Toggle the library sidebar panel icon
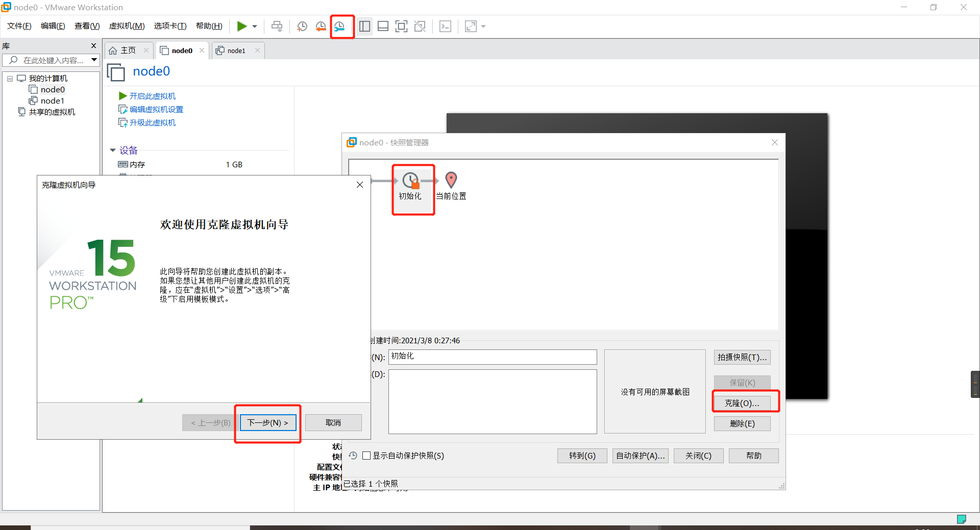The width and height of the screenshot is (980, 530). click(364, 26)
